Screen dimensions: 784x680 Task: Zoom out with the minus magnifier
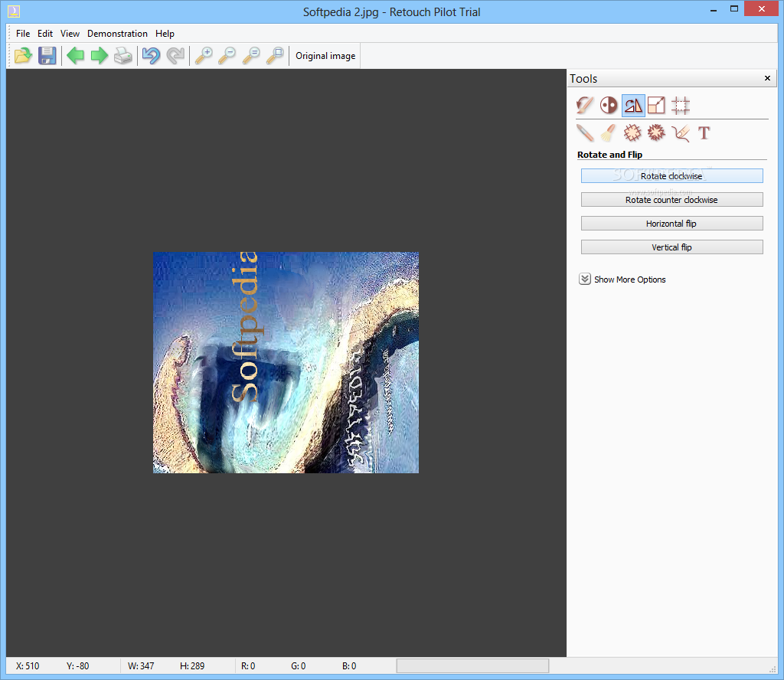pos(227,55)
